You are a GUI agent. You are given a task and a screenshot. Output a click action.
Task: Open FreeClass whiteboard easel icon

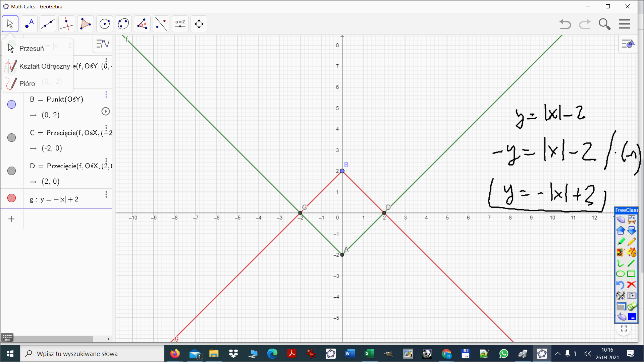[x=632, y=219]
